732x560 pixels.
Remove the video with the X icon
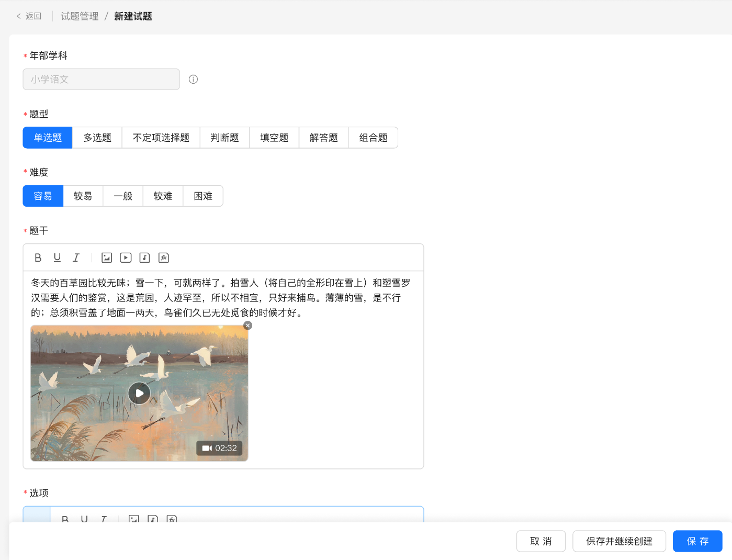[248, 326]
